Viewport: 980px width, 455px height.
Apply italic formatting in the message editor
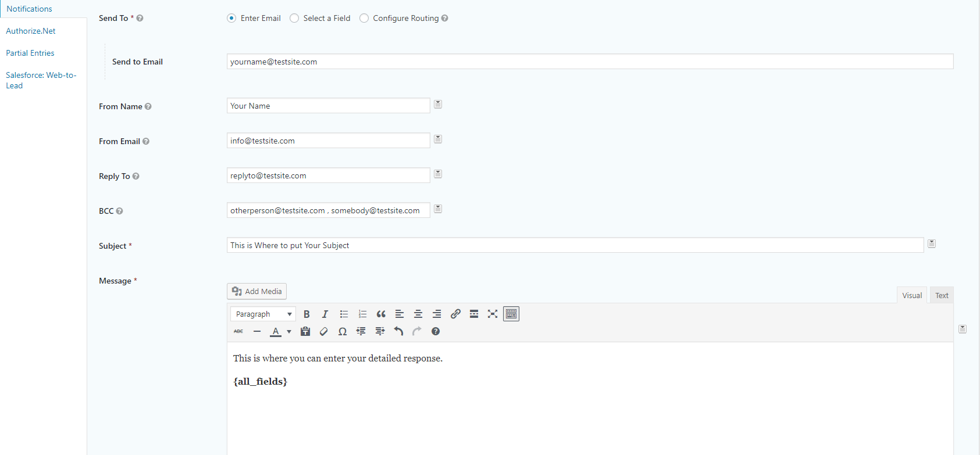coord(325,314)
